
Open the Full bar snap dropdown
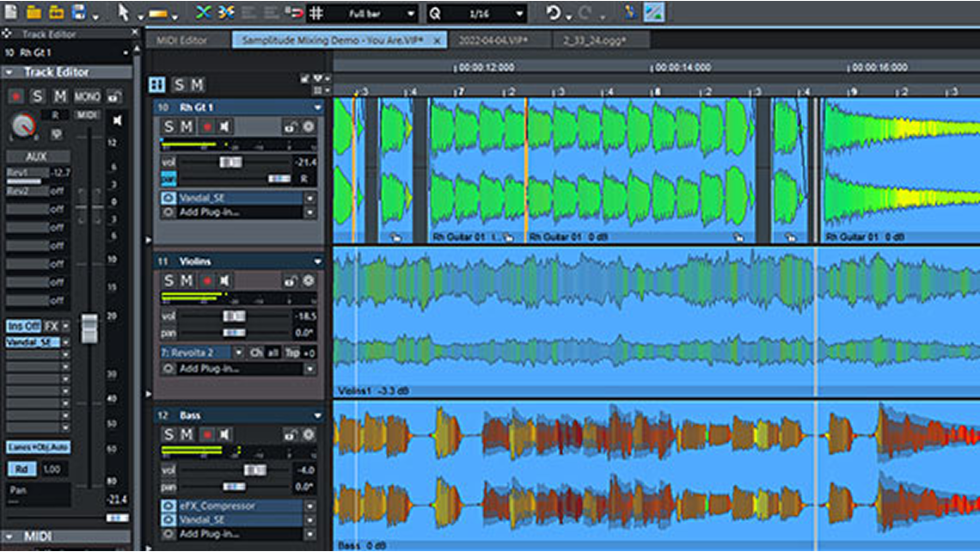(x=411, y=13)
